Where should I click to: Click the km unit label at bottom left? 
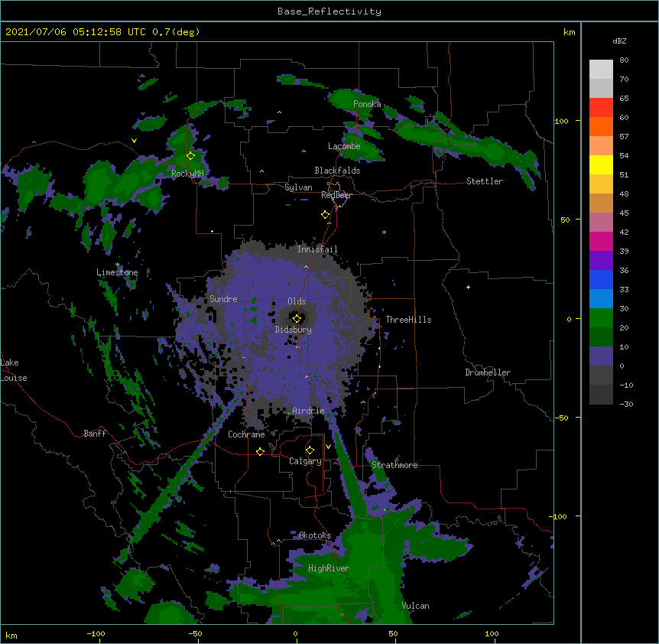[x=11, y=636]
